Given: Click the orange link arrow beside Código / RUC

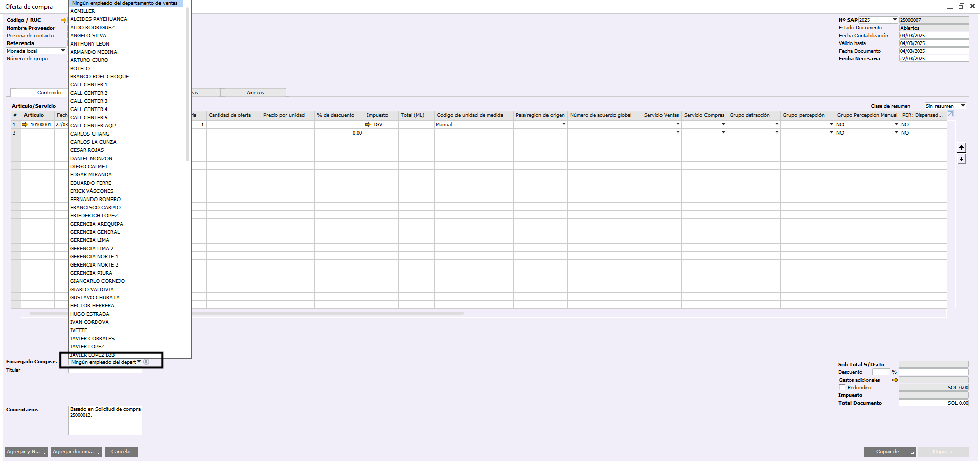Looking at the screenshot, I should point(64,20).
